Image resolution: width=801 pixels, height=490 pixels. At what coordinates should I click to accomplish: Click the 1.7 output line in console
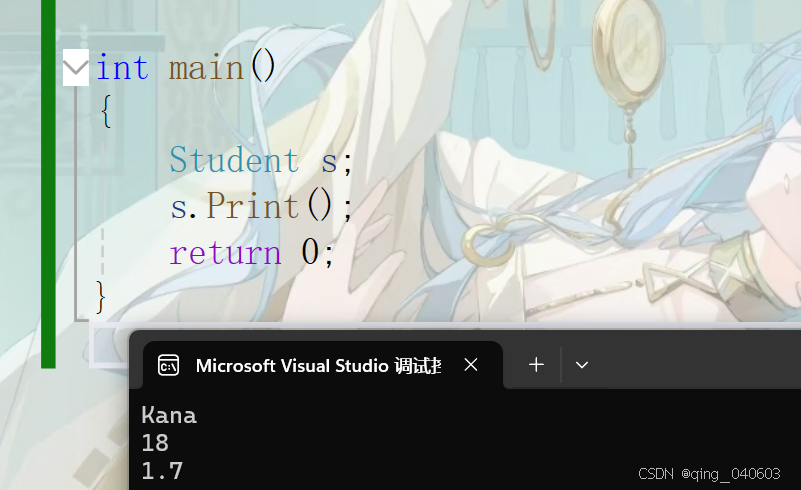click(162, 471)
